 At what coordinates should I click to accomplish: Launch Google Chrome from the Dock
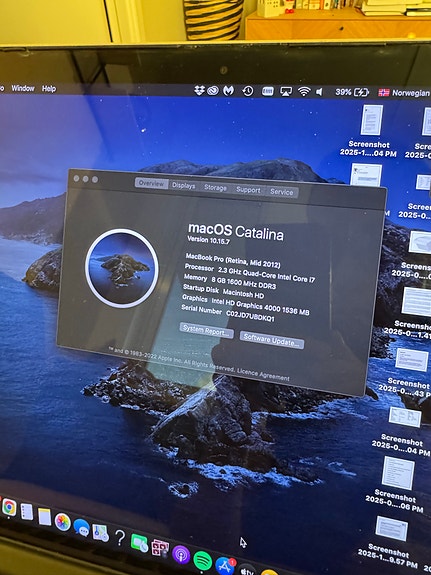click(x=9, y=508)
